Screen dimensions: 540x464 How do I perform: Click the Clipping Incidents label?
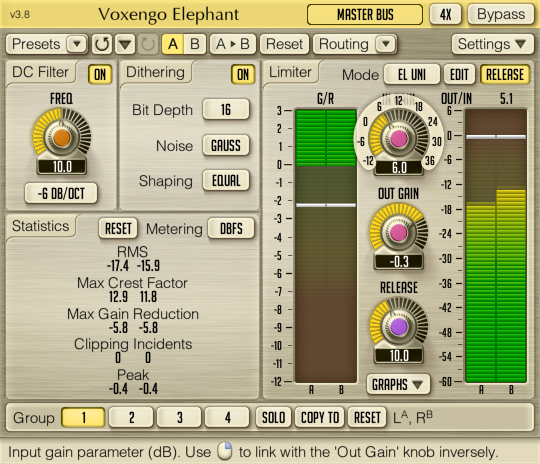[133, 344]
